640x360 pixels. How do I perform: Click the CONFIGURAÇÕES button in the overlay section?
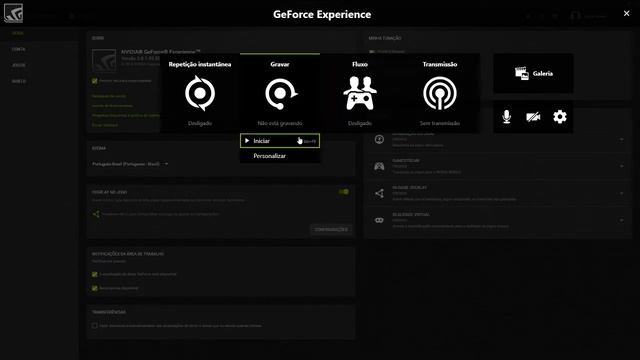coord(331,229)
